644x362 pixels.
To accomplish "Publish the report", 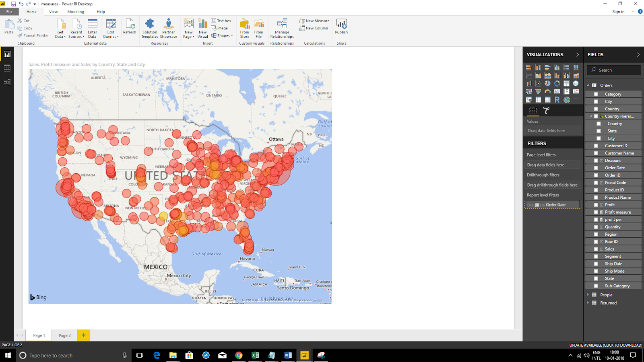I will pyautogui.click(x=341, y=27).
